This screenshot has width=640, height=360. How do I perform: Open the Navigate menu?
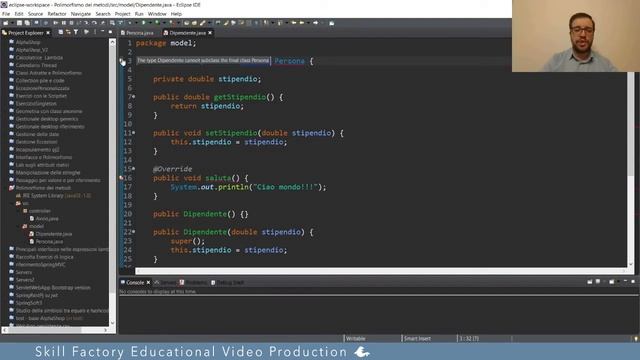81,14
